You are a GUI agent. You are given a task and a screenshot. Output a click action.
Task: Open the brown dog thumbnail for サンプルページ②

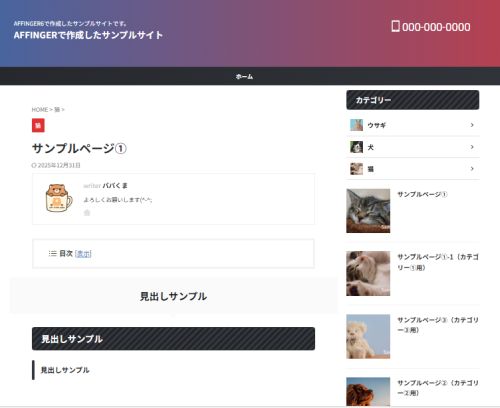point(368,392)
